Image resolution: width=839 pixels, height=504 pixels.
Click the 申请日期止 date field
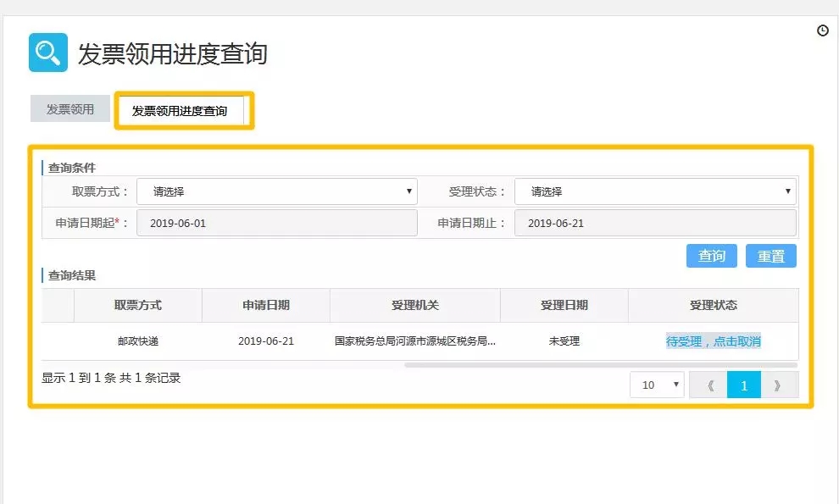tap(654, 223)
